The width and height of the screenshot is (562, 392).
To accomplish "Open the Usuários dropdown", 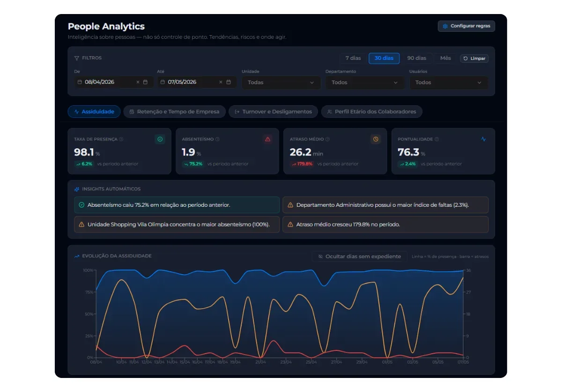I will click(449, 82).
